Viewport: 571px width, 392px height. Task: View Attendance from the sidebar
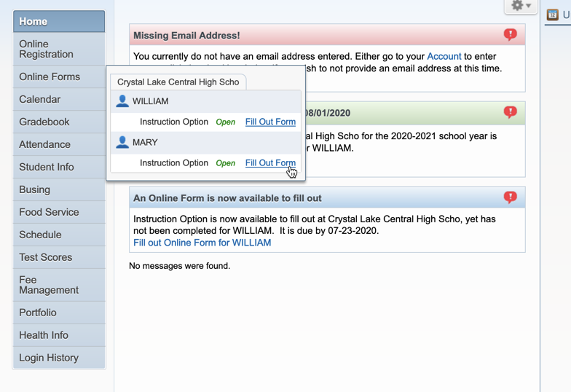(59, 144)
